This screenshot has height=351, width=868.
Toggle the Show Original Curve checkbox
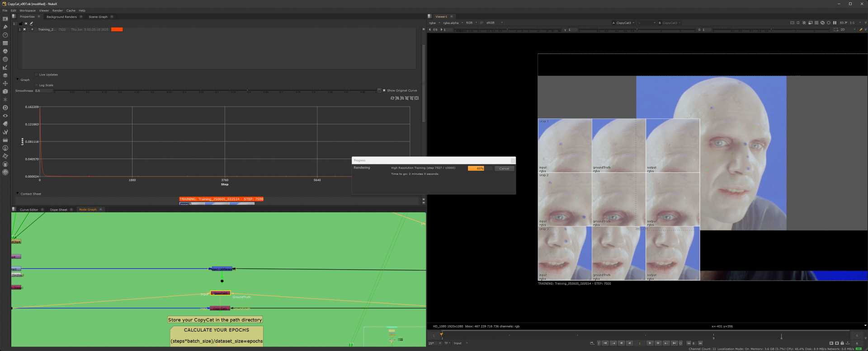384,90
